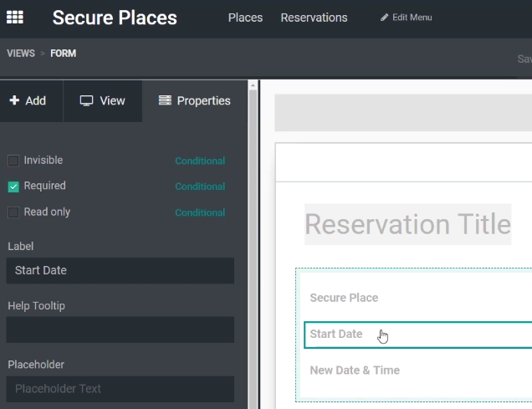Click the FORM breadcrumb
Image resolution: width=532 pixels, height=409 pixels.
click(63, 54)
